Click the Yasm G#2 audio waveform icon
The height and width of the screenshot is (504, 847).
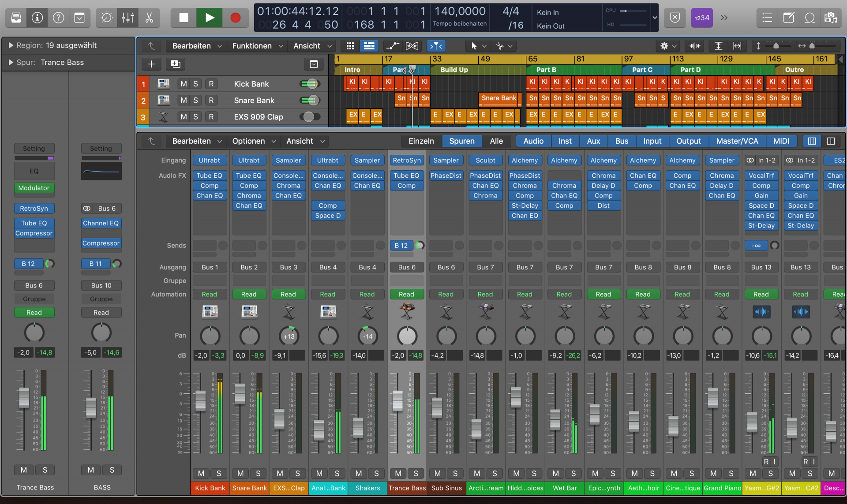point(761,312)
